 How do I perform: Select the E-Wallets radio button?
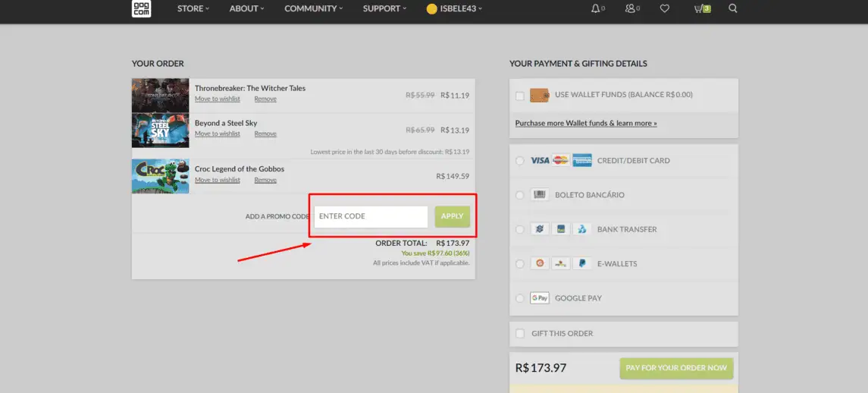519,264
